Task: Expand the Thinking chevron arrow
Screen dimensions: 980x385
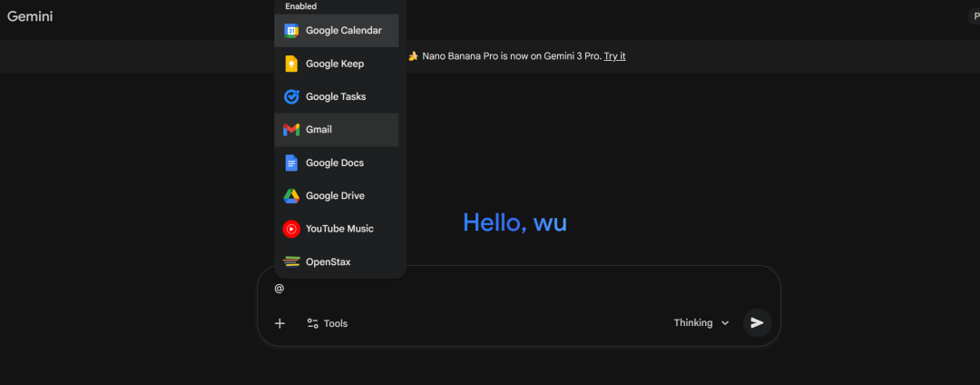Action: point(725,323)
